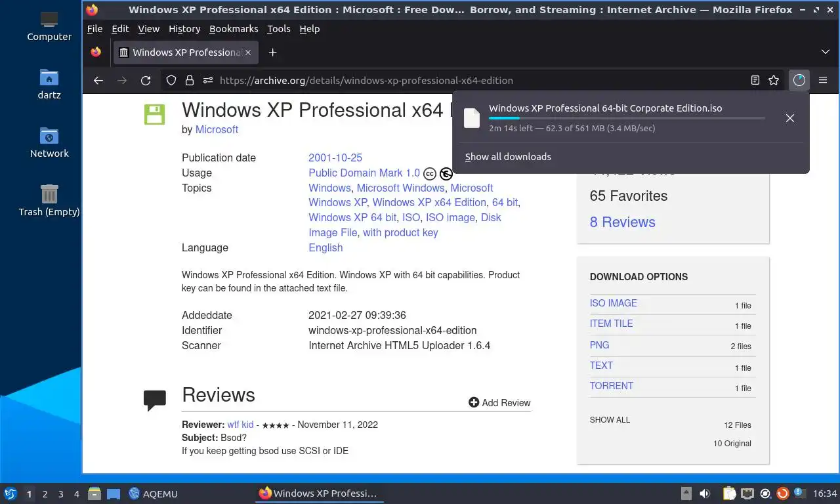Open the Edit menu
The width and height of the screenshot is (840, 504).
[120, 29]
